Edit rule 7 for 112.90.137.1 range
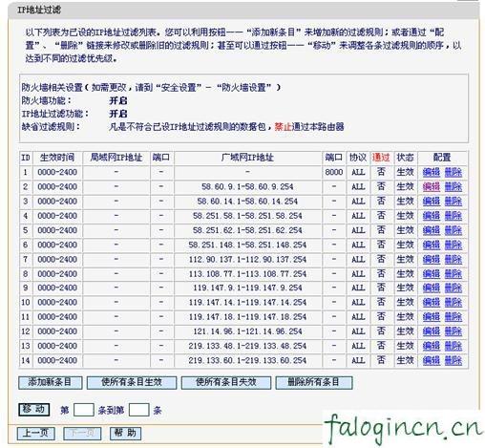 [x=432, y=260]
